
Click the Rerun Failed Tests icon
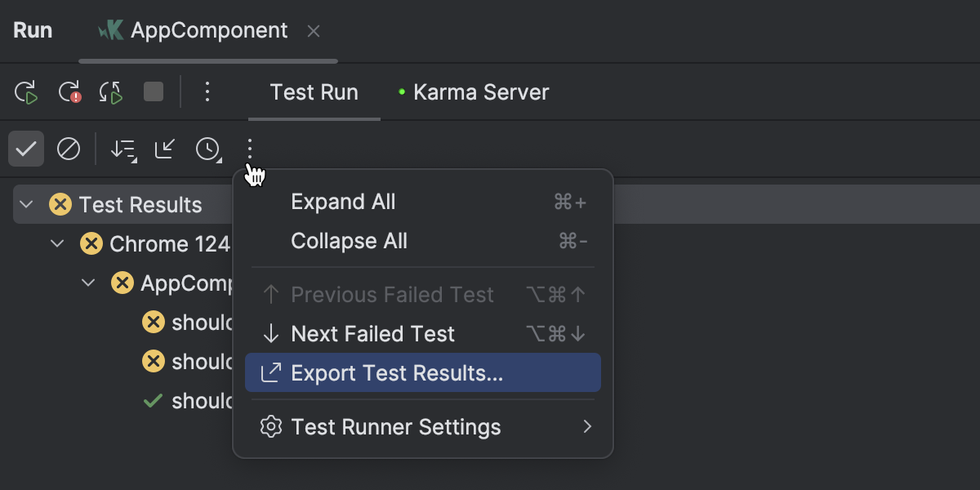click(x=69, y=92)
